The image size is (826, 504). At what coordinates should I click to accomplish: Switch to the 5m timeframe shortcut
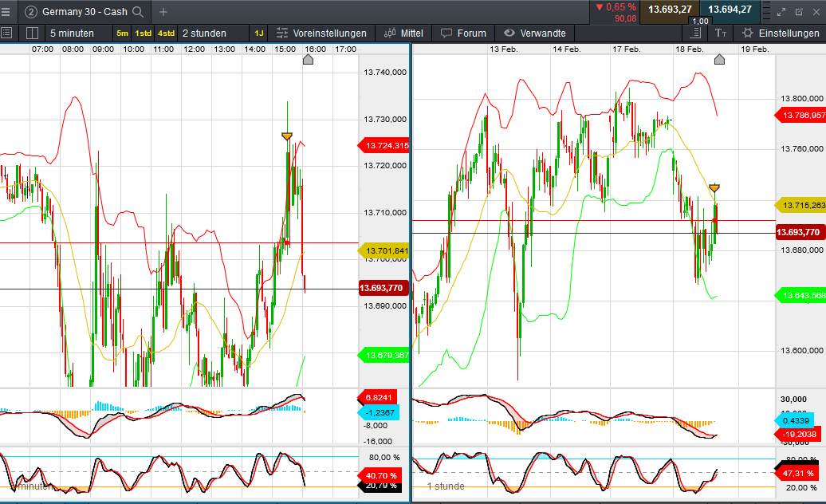click(122, 33)
